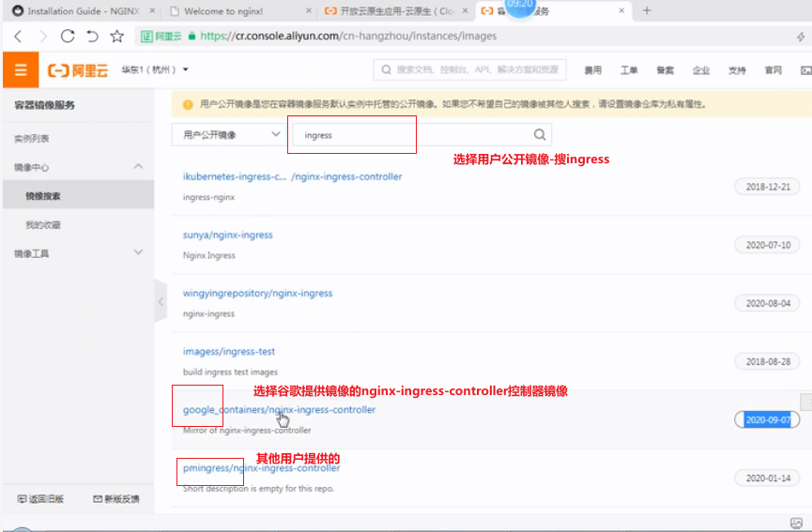Click the 备案 top menu item

[665, 70]
